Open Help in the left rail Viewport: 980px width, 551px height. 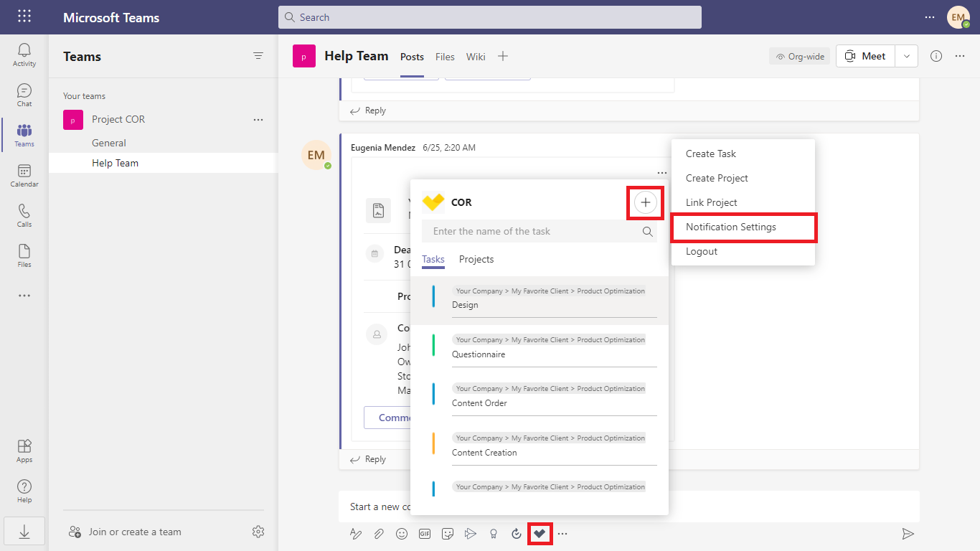click(x=24, y=491)
